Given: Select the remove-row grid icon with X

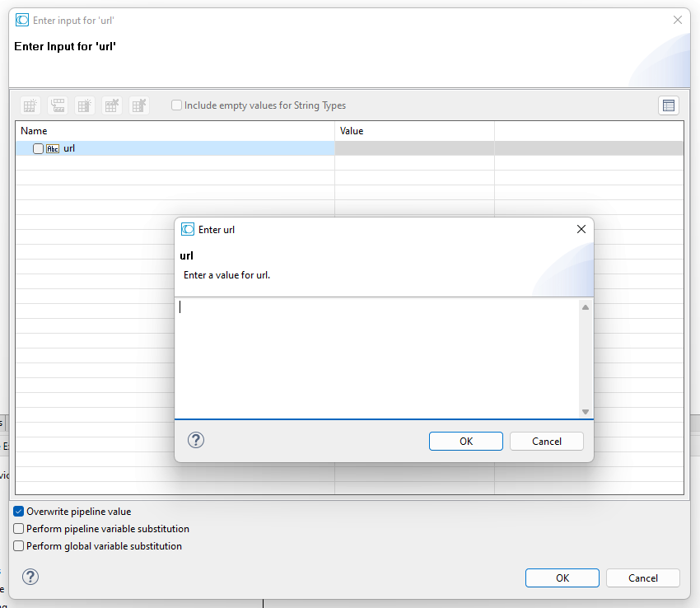Looking at the screenshot, I should point(112,105).
